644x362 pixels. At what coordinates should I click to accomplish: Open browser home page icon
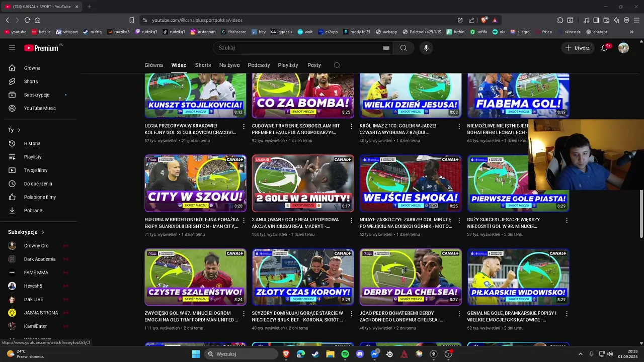click(x=37, y=20)
